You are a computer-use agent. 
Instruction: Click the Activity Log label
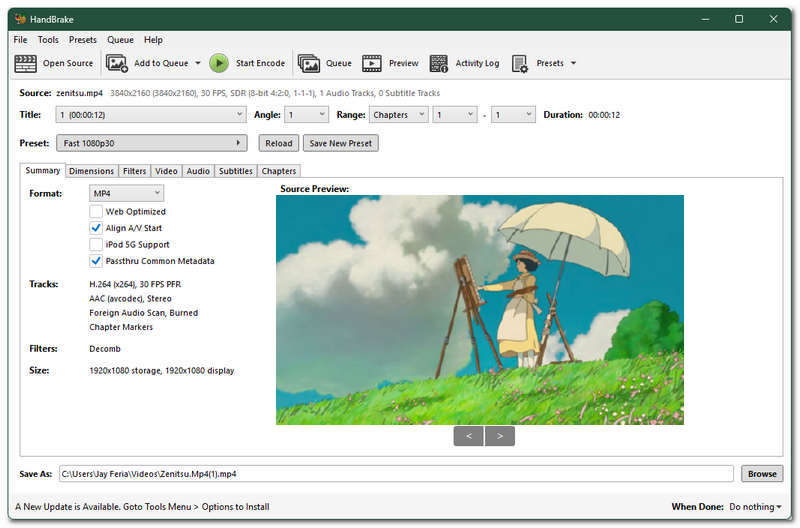point(477,63)
